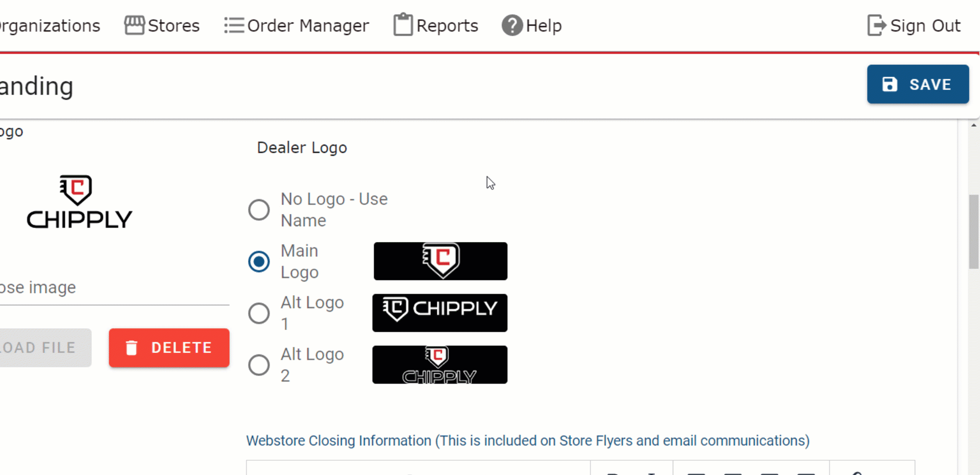Screen dimensions: 980x475
Task: Open the Stores menu label
Action: pos(174,26)
